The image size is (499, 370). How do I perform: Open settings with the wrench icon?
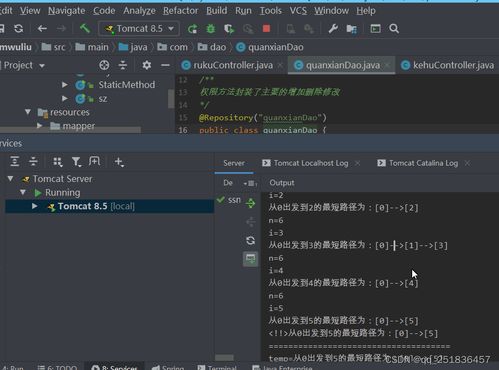coord(333,29)
